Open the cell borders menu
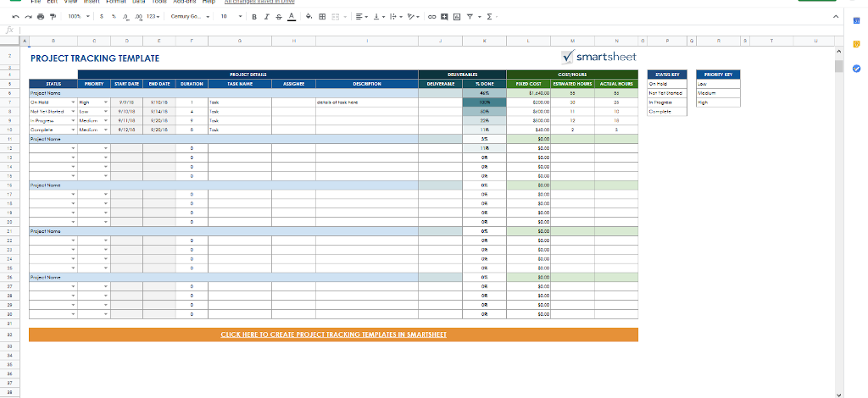This screenshot has width=868, height=398. pos(322,17)
